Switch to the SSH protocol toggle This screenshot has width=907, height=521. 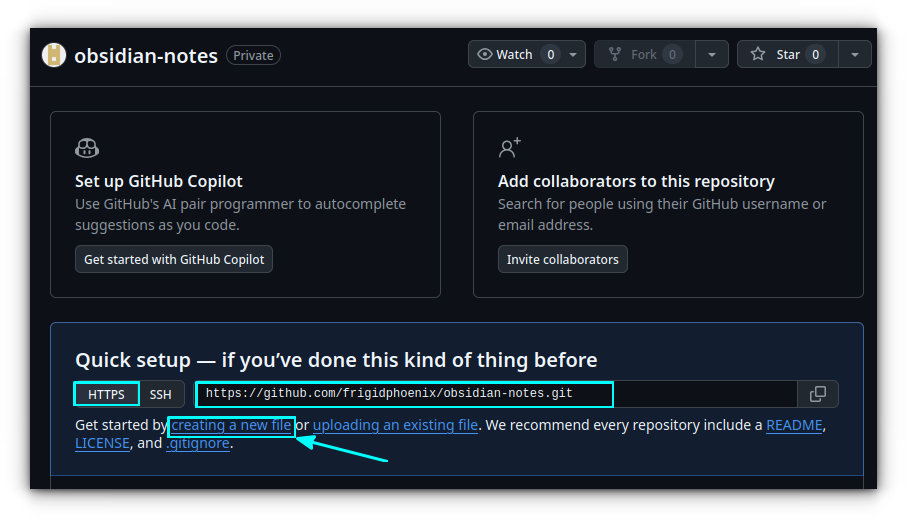161,394
